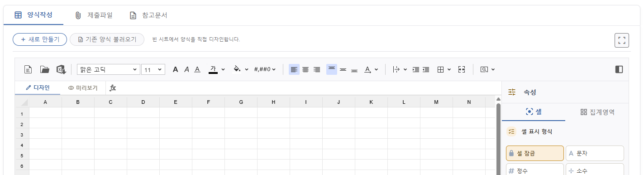Align cell content to vertical middle
Screen dimensions: 644x175
coord(343,69)
